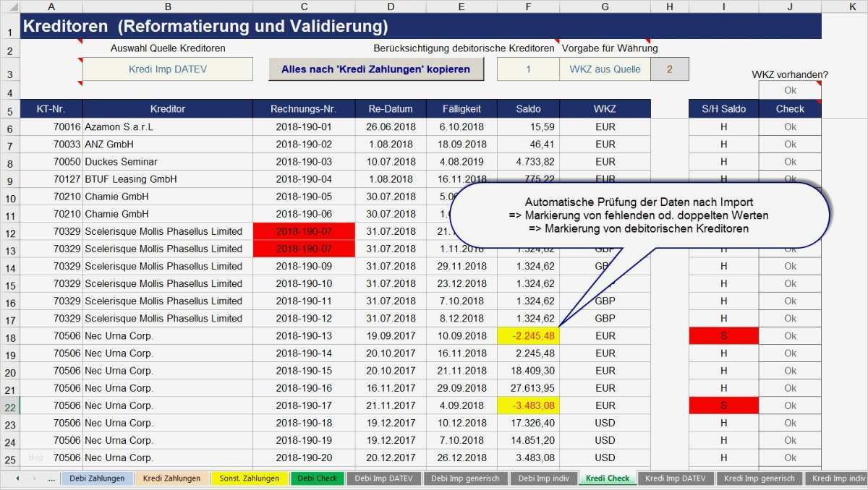868x490 pixels.
Task: Select the 'Ok' cell in row 4
Action: (x=790, y=91)
